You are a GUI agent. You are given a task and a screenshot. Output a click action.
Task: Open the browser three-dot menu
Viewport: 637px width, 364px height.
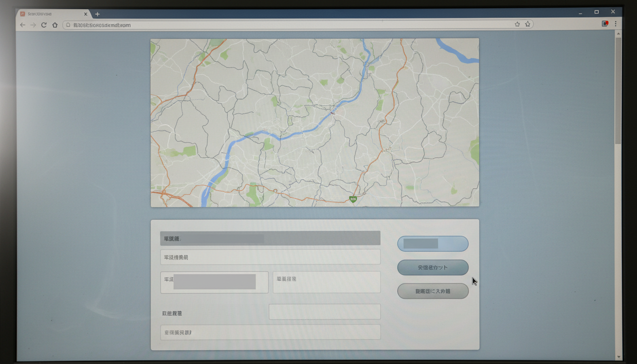click(616, 24)
